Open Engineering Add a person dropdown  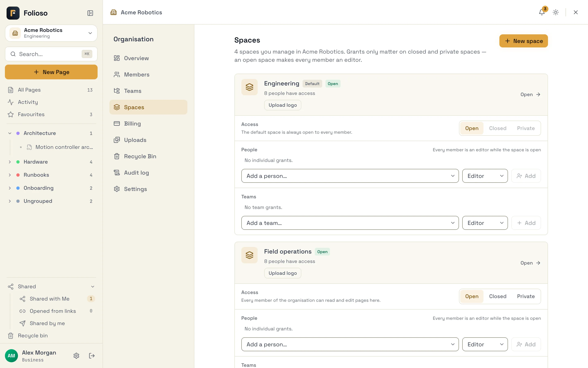click(350, 176)
